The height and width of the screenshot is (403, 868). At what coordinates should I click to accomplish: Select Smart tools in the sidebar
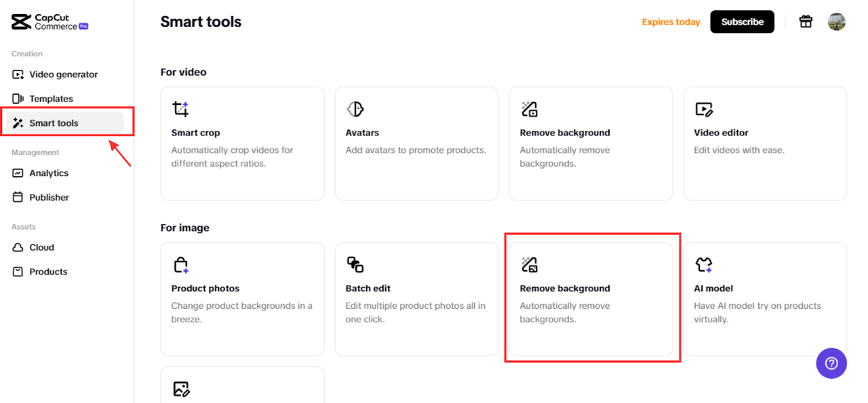click(x=54, y=123)
